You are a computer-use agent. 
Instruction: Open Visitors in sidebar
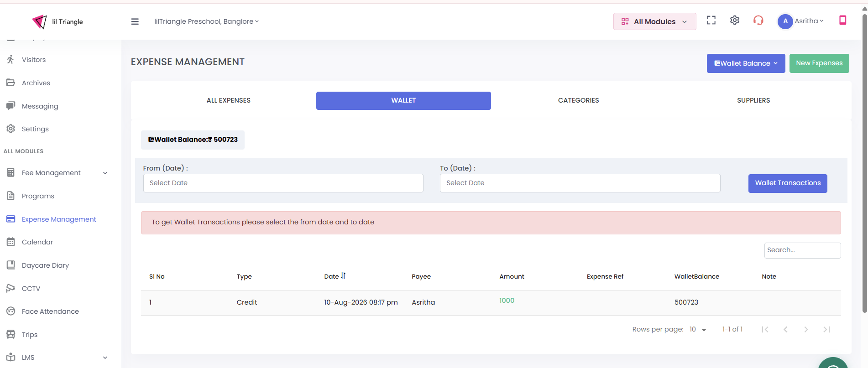tap(34, 60)
